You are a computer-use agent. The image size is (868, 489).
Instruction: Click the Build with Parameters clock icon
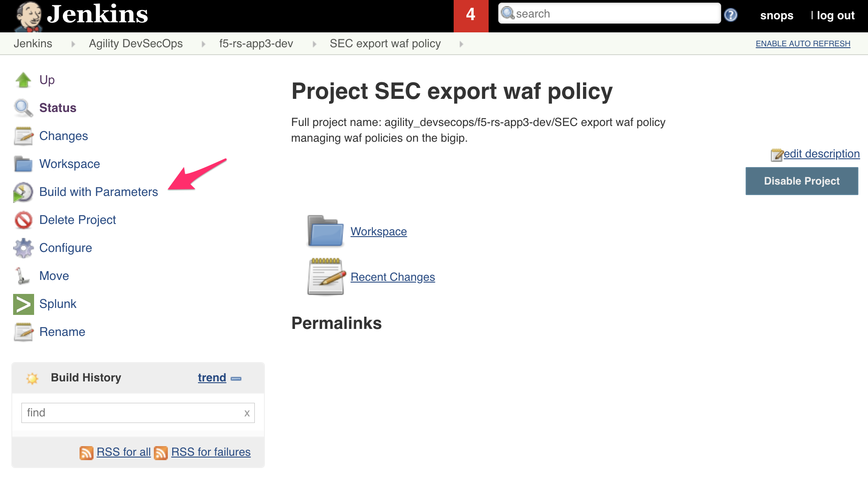tap(23, 192)
